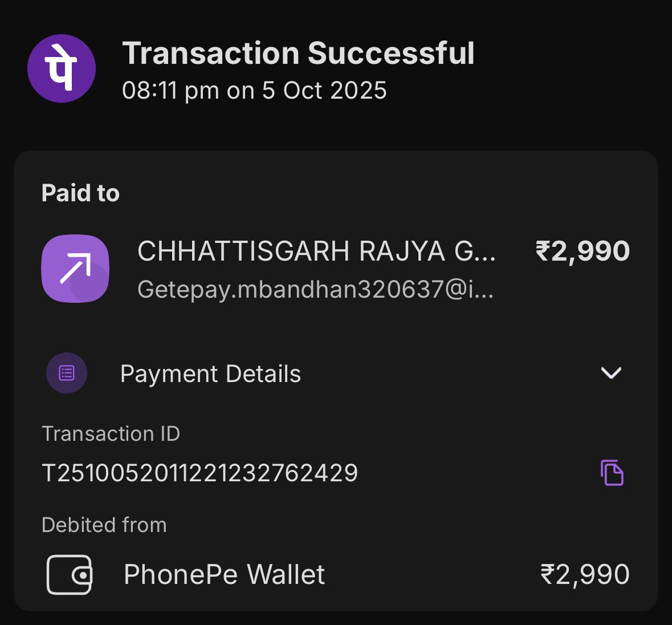The image size is (672, 625).
Task: Click the Payment Details list icon
Action: (67, 374)
